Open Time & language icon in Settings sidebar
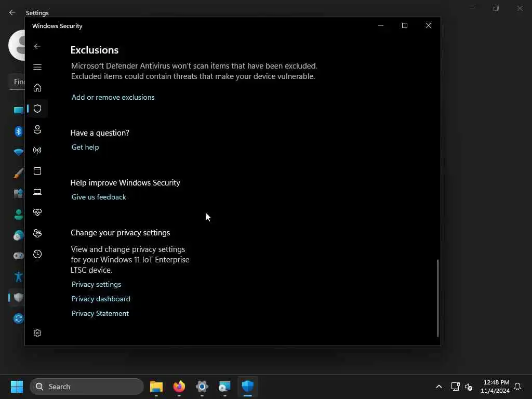The width and height of the screenshot is (532, 399). click(18, 235)
